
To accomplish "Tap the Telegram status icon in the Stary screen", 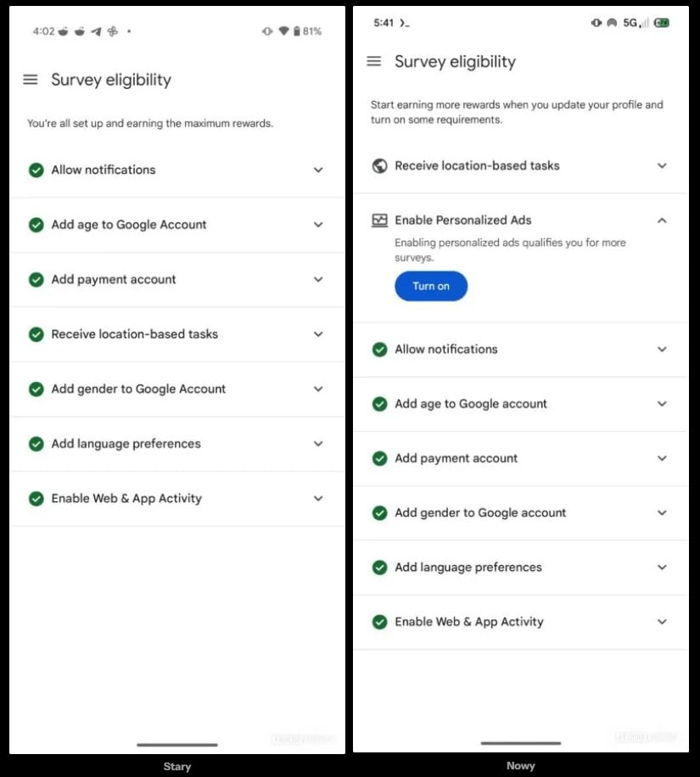I will click(96, 31).
